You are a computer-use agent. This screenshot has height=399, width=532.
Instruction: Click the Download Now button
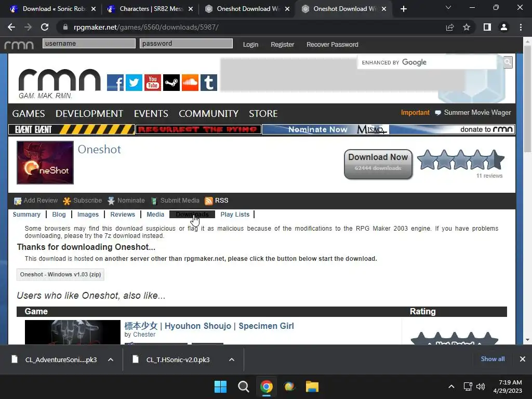coord(378,164)
